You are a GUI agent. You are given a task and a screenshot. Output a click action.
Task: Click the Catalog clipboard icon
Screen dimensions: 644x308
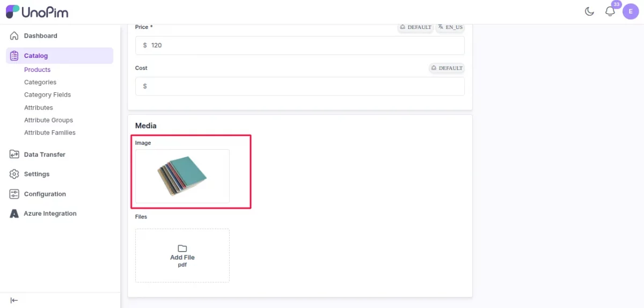[14, 56]
